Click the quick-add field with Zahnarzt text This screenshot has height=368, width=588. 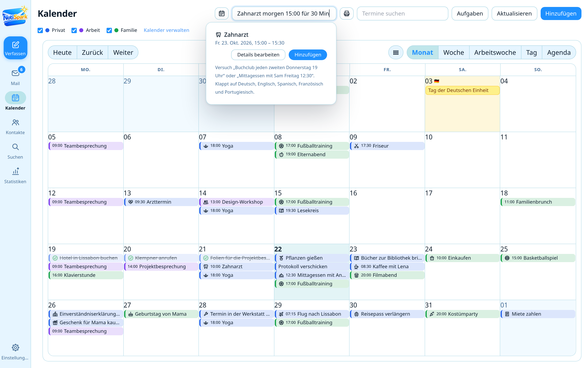(284, 13)
